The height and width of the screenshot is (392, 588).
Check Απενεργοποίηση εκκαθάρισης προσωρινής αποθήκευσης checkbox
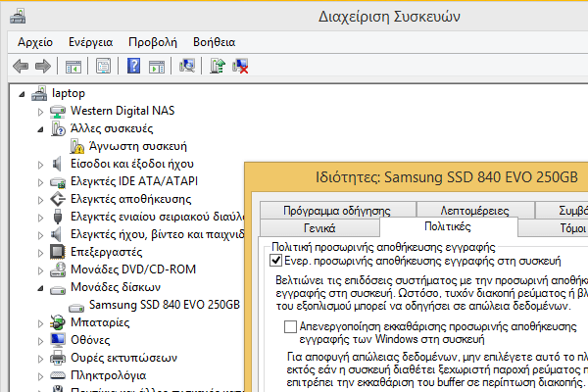click(x=290, y=326)
